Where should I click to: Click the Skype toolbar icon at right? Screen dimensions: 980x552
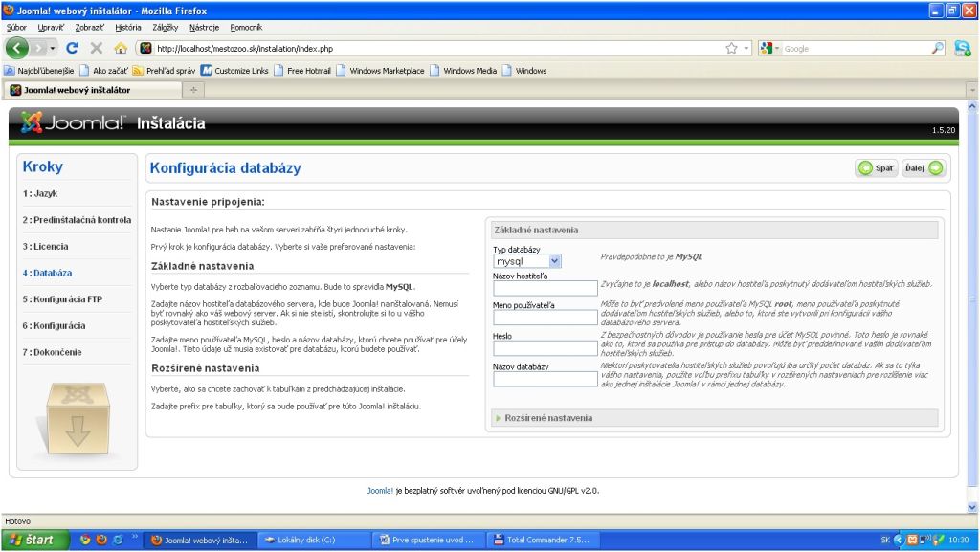pos(963,48)
